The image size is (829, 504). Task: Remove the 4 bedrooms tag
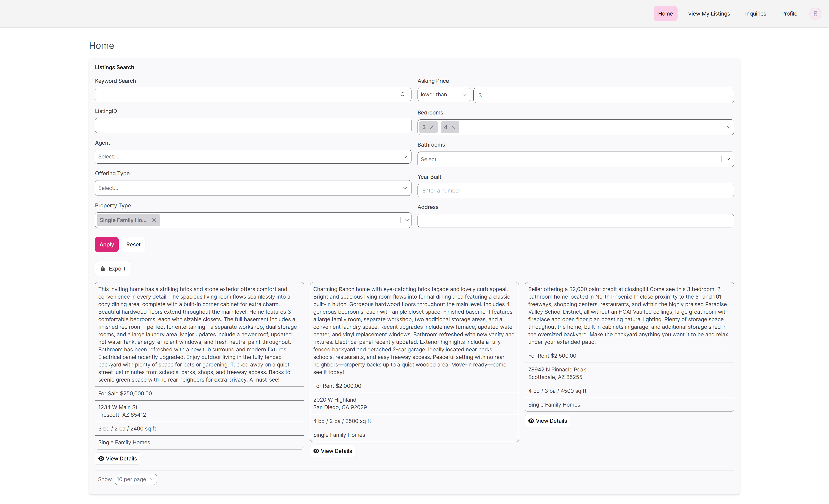point(453,127)
